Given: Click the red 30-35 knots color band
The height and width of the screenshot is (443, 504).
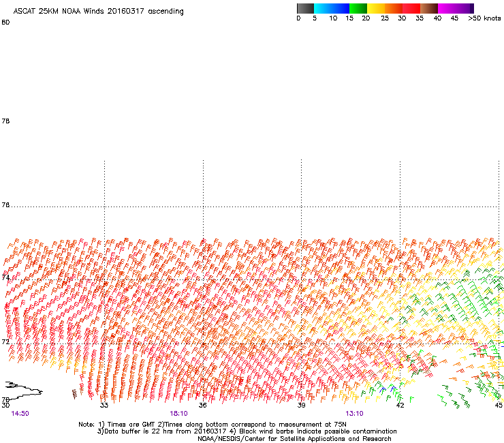Looking at the screenshot, I should tap(411, 8).
